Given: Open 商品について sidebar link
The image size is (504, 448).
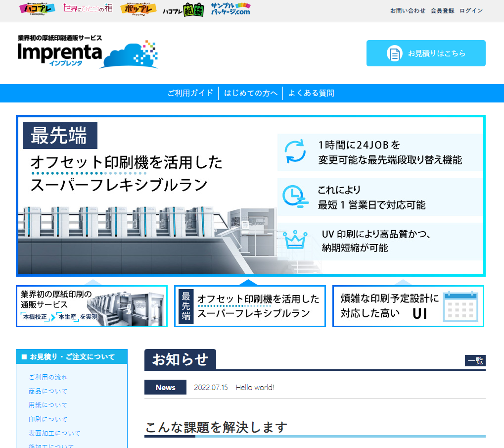Looking at the screenshot, I should pyautogui.click(x=48, y=391).
